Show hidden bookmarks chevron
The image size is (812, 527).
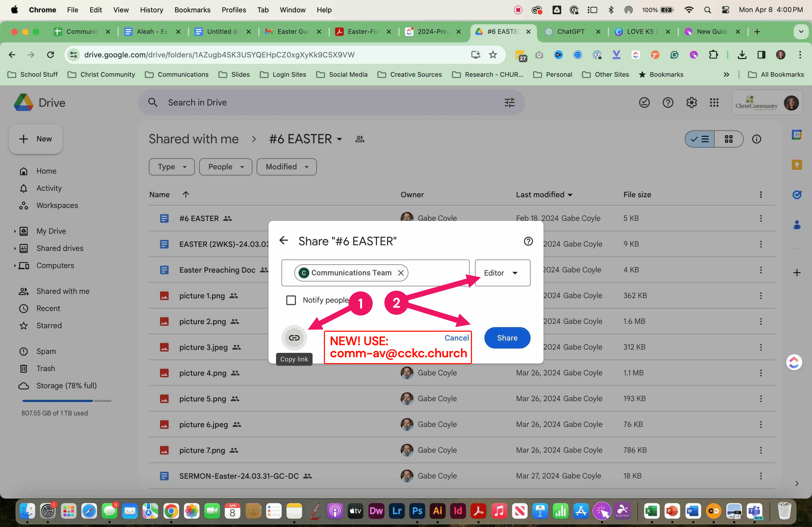[726, 74]
